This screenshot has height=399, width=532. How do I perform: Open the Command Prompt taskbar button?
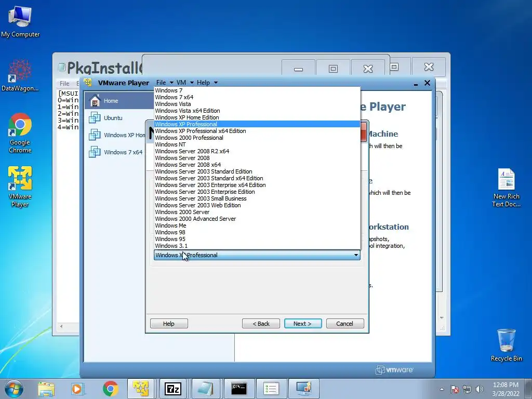pyautogui.click(x=239, y=389)
